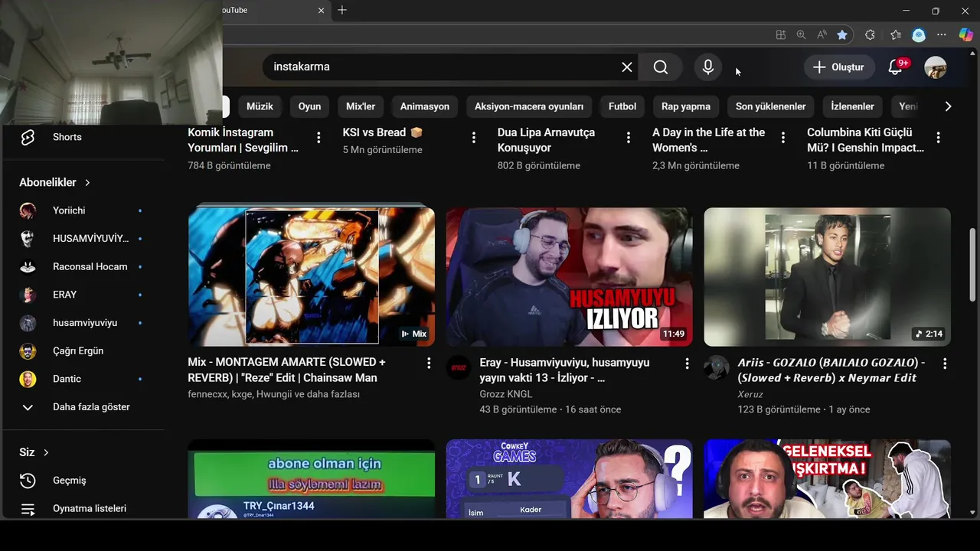Close the YouTube browser tab
The width and height of the screenshot is (980, 551).
[x=322, y=11]
